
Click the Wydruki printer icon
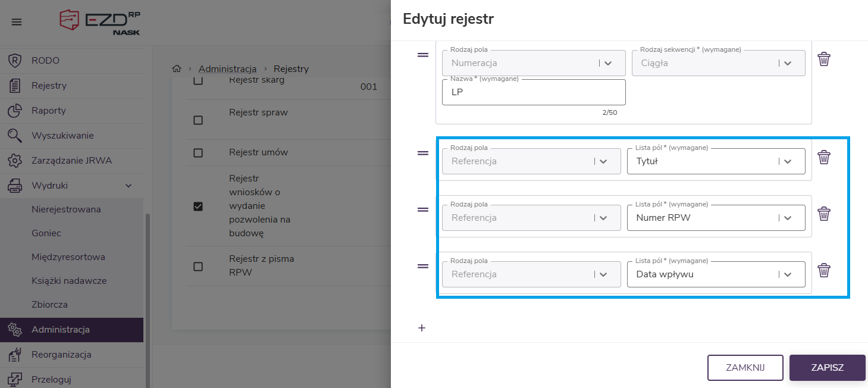15,186
